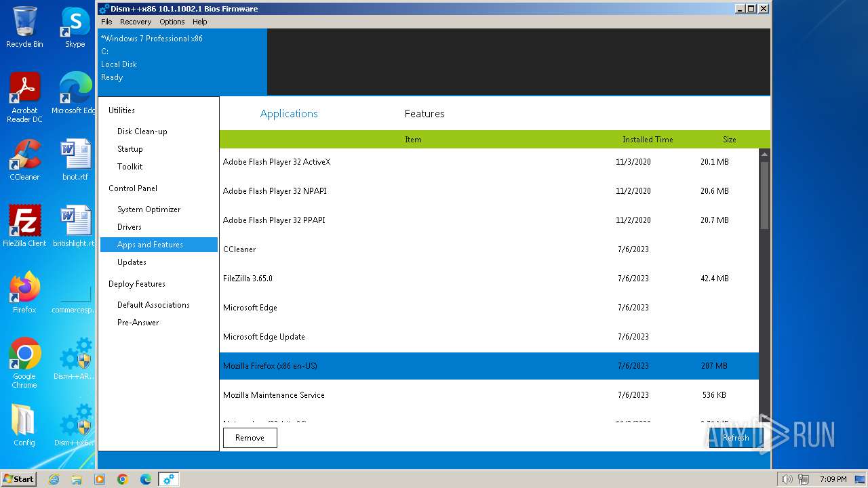Viewport: 868px width, 488px height.
Task: Open Windows Explorer from the taskbar
Action: coord(77,479)
